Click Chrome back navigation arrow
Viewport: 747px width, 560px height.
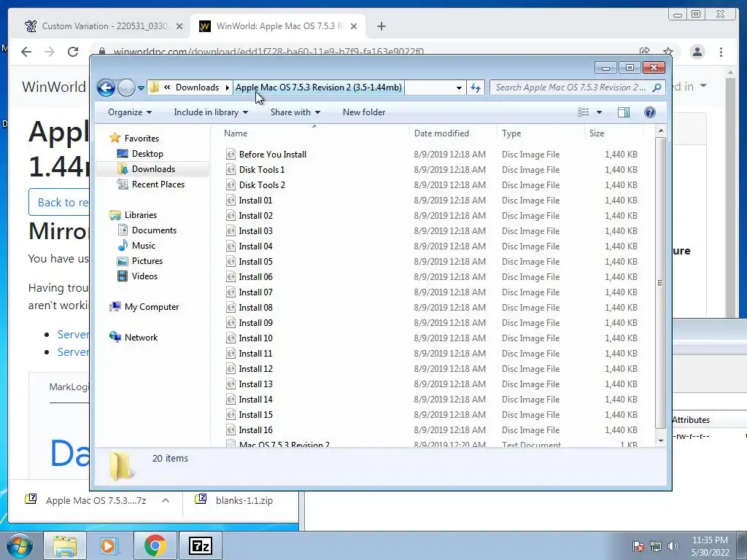tap(26, 52)
